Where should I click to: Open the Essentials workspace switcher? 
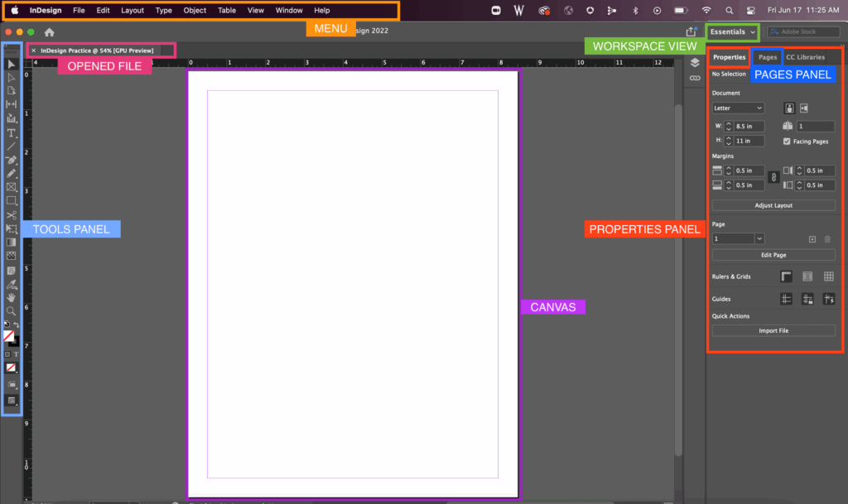[x=731, y=31]
